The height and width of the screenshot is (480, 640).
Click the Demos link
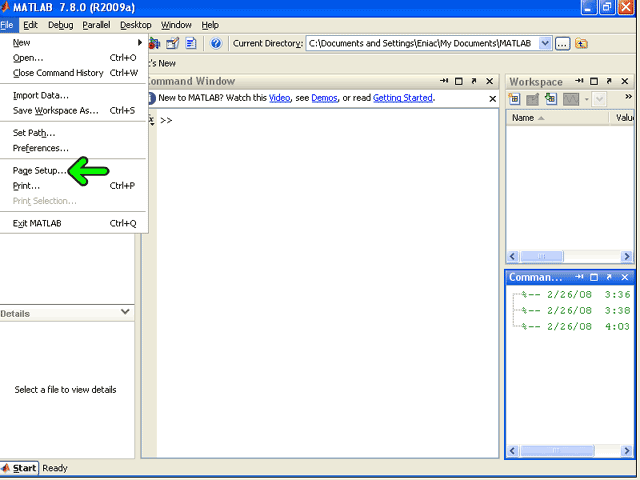pyautogui.click(x=324, y=98)
